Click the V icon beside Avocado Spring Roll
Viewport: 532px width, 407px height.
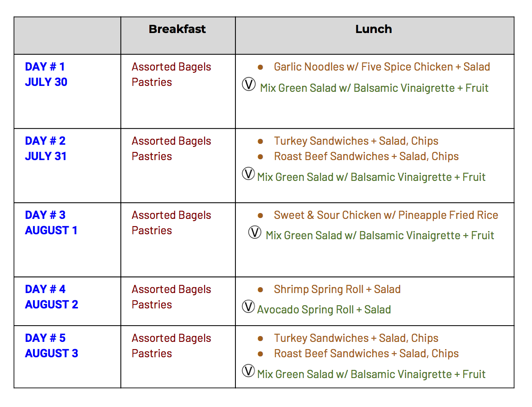(x=248, y=307)
